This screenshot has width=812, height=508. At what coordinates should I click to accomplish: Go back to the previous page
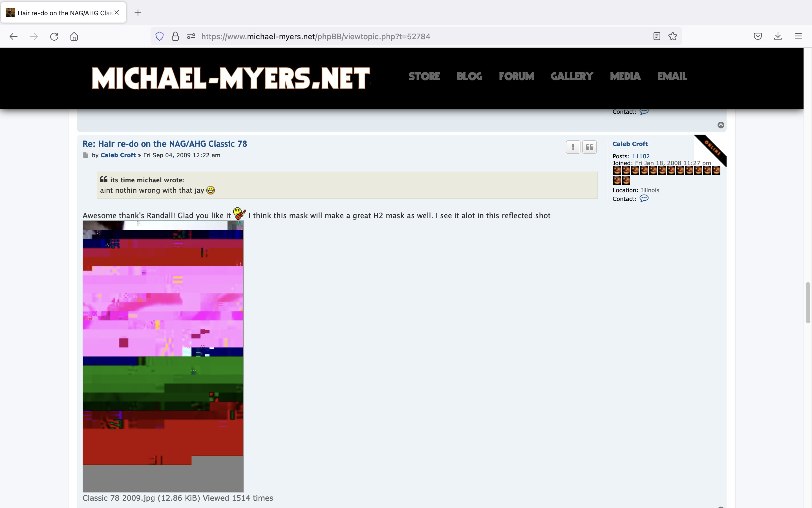click(x=14, y=36)
